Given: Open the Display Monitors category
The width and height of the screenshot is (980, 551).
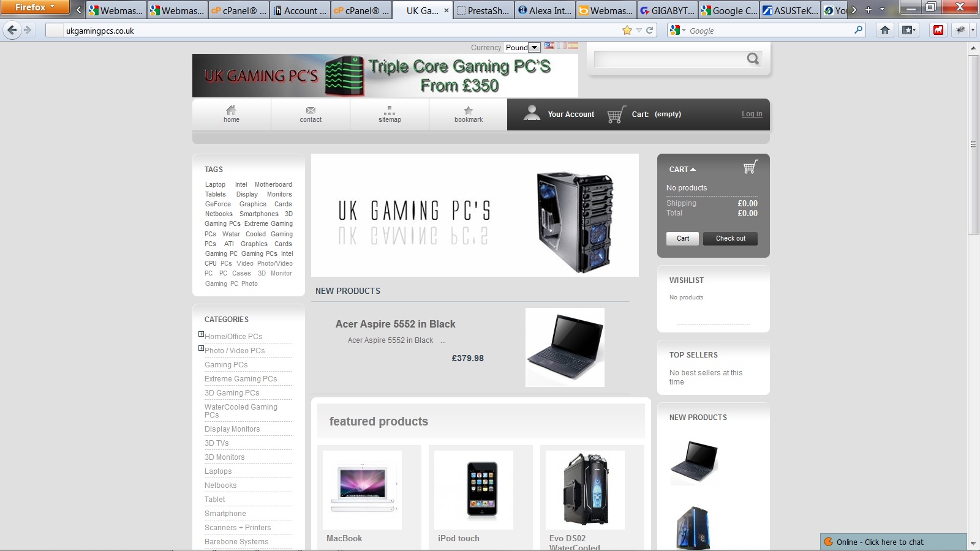Looking at the screenshot, I should 232,429.
